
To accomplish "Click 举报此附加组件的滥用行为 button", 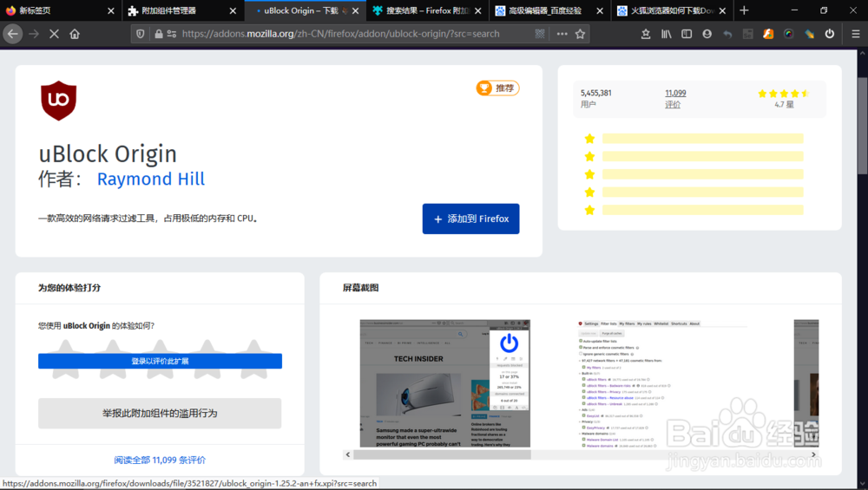I will (x=160, y=413).
